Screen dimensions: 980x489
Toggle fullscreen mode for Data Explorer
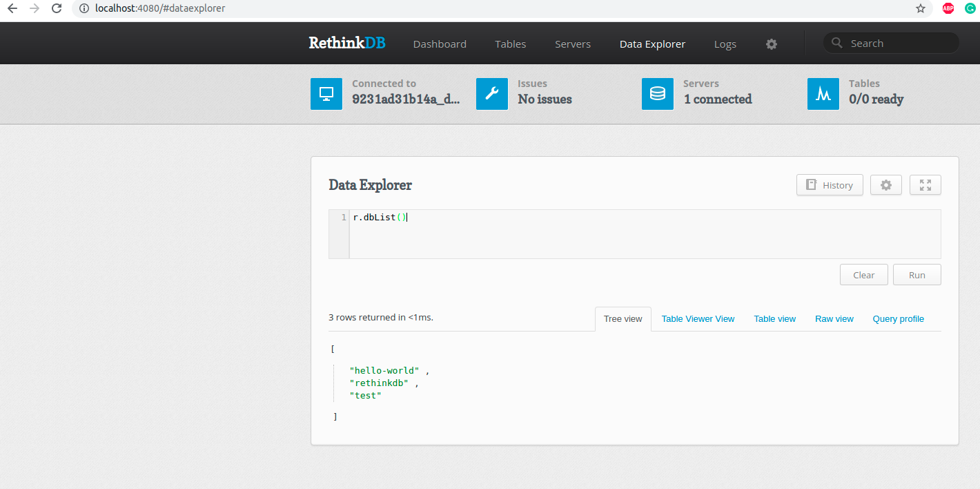[925, 185]
